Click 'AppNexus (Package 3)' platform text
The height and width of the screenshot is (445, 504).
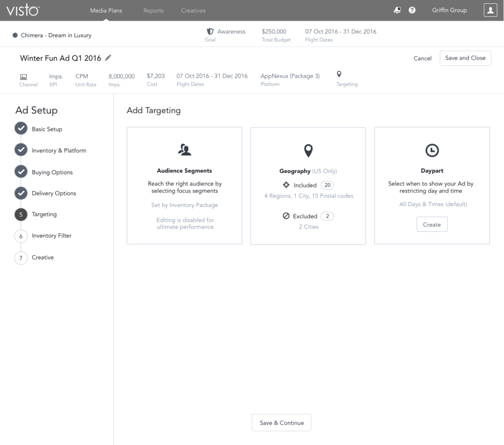coord(290,76)
